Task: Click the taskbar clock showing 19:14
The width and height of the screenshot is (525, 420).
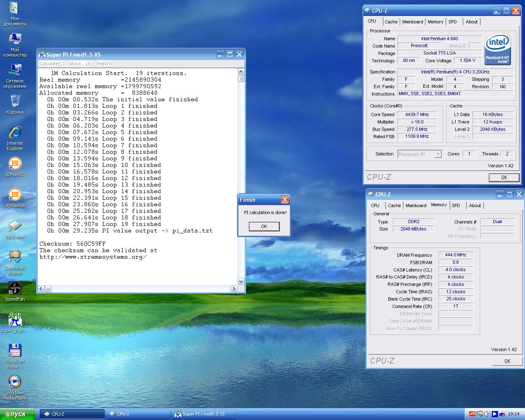Action: tap(514, 414)
